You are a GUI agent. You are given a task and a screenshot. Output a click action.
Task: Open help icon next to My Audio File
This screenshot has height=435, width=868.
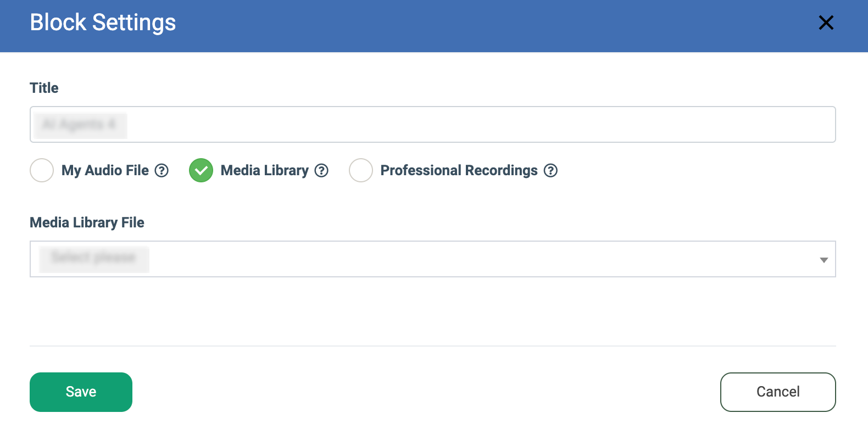[162, 170]
